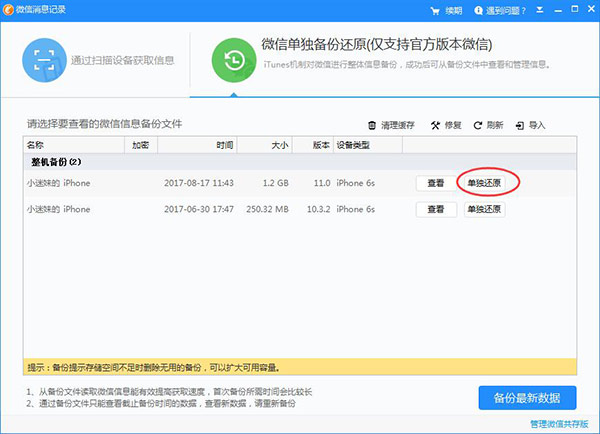
Task: Click the question mark help icon
Action: point(478,11)
